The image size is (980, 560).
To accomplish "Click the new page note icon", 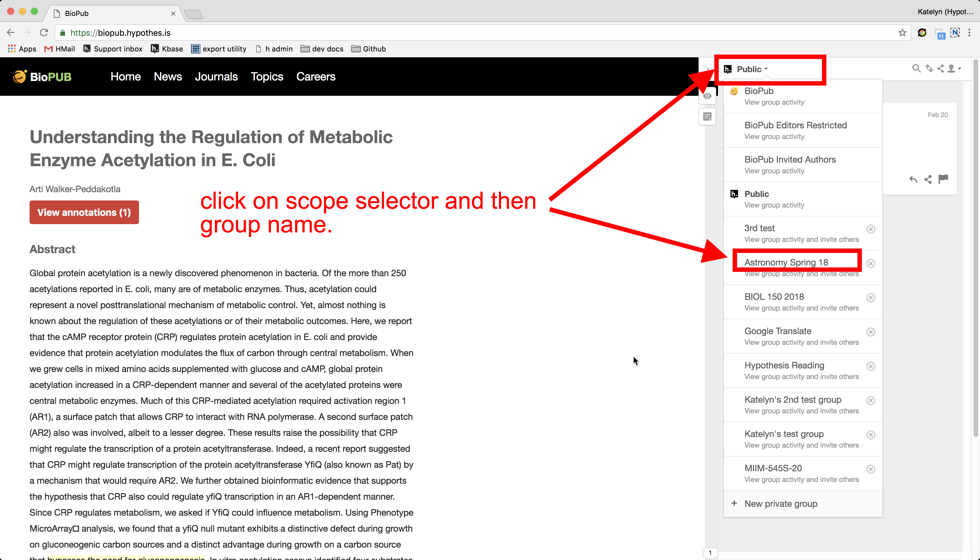I will [707, 116].
